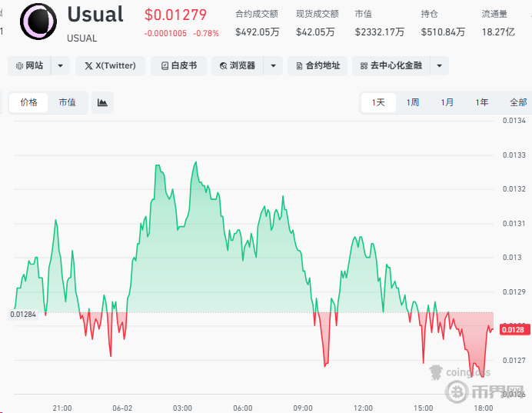This screenshot has width=532, height=413.
Task: Click the -0.0001005 price change
Action: point(165,33)
